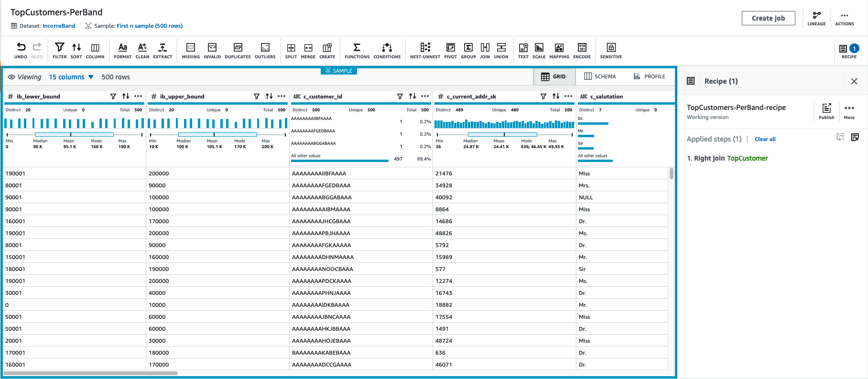This screenshot has height=379, width=868.
Task: Expand the 15 columns viewing dropdown
Action: [71, 77]
